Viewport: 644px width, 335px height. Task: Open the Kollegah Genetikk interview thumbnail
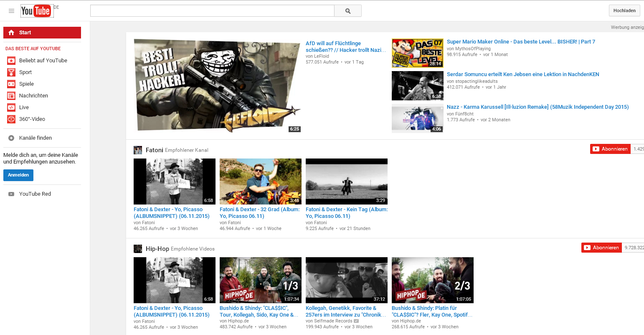click(x=347, y=280)
